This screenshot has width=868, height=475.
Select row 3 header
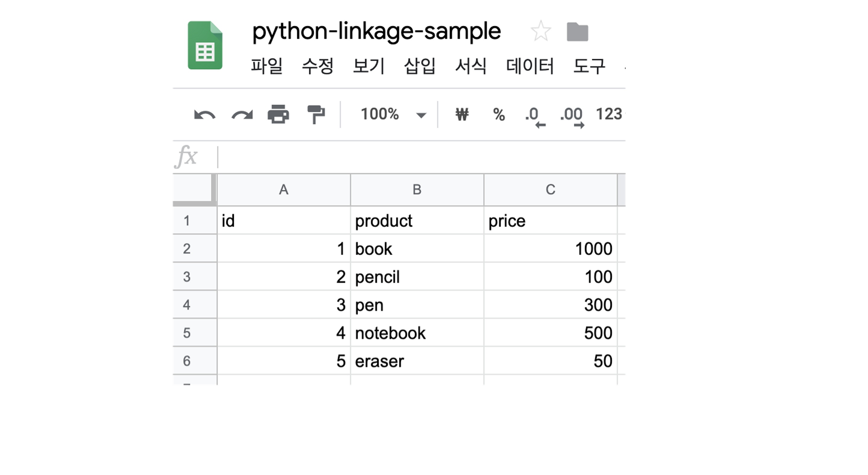(195, 277)
